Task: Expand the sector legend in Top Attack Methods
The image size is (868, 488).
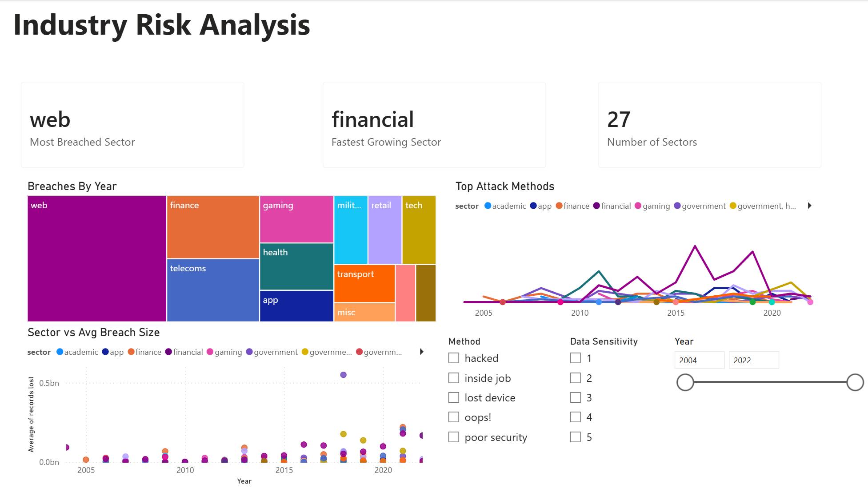Action: 810,206
